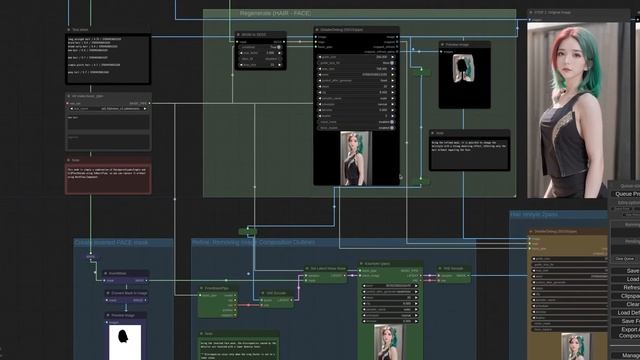Screen dimensions: 640x360
Task: Increase guide_size using its right arrow
Action: click(393, 57)
